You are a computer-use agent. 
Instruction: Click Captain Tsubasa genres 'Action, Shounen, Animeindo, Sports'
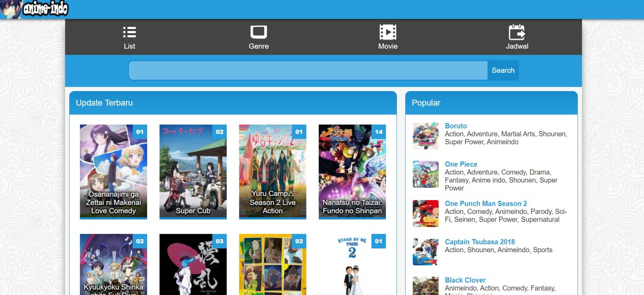[499, 250]
